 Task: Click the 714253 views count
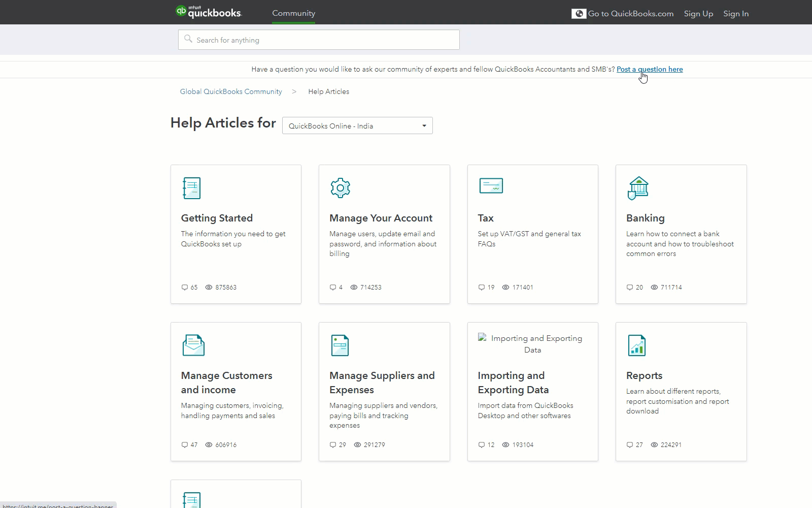coord(371,288)
